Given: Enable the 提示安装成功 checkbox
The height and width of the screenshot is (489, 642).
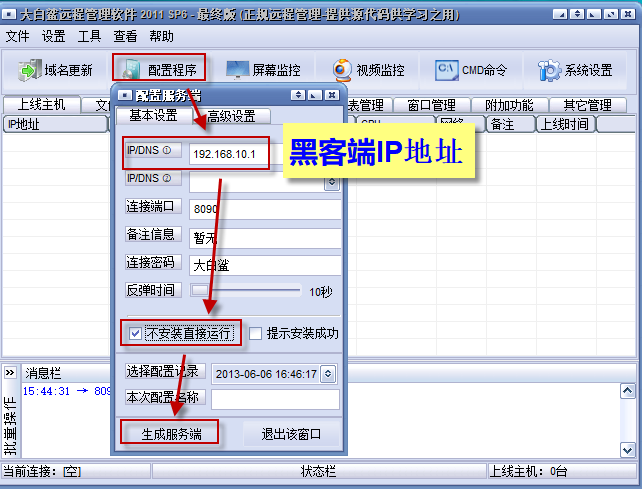Looking at the screenshot, I should pyautogui.click(x=256, y=333).
